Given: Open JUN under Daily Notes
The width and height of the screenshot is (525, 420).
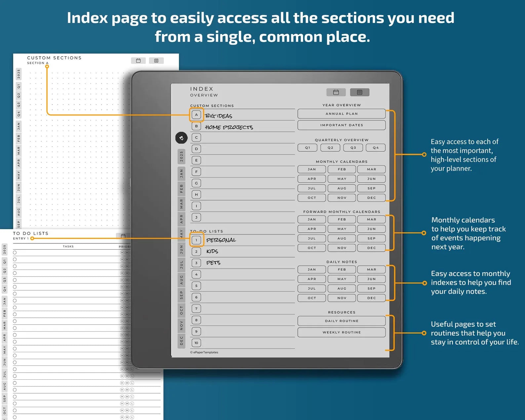Looking at the screenshot, I should [x=372, y=279].
